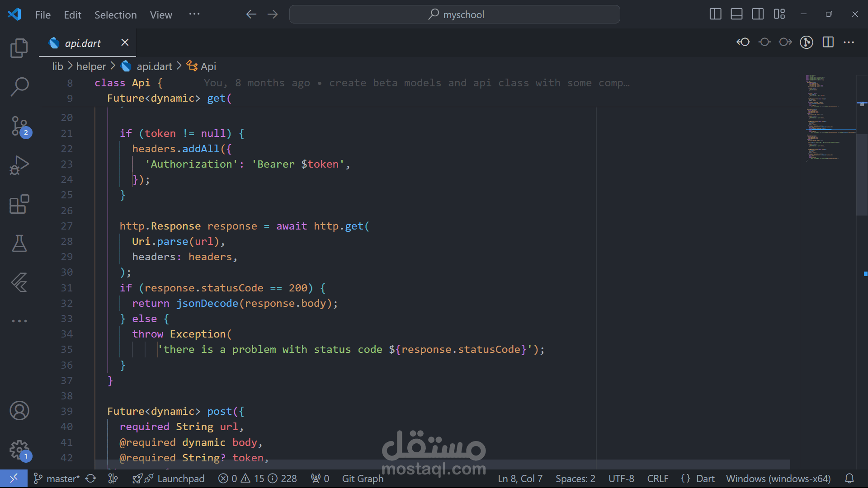Click Git Graph in status bar
This screenshot has width=868, height=488.
coord(363,479)
